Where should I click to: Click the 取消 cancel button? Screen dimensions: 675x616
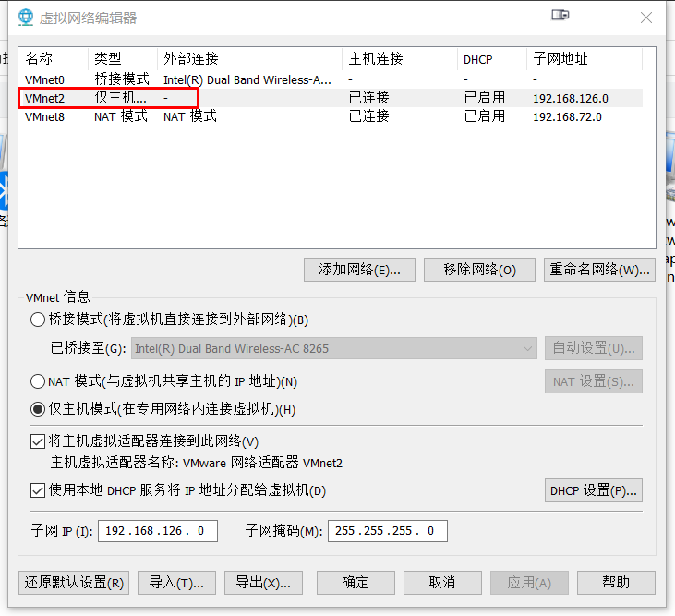tap(442, 583)
